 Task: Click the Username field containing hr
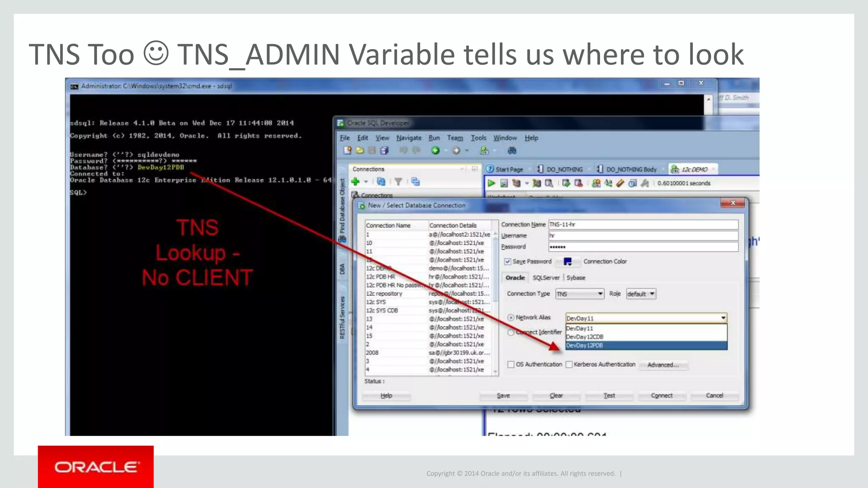tap(643, 236)
